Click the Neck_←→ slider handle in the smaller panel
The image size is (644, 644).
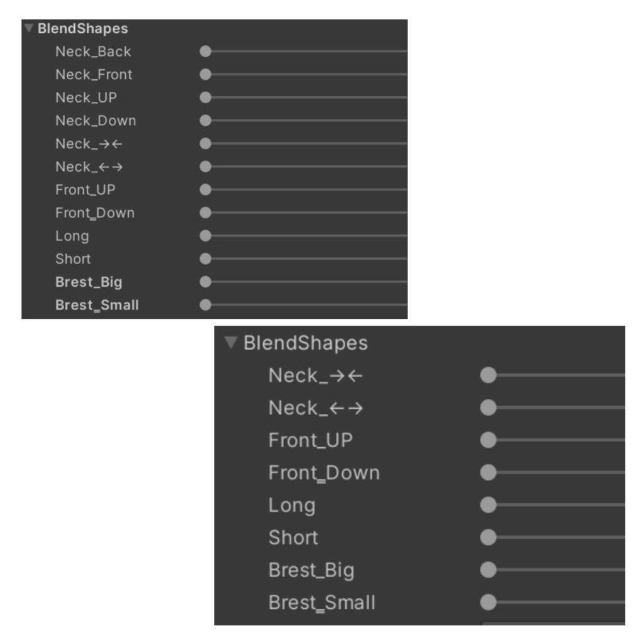[x=206, y=167]
